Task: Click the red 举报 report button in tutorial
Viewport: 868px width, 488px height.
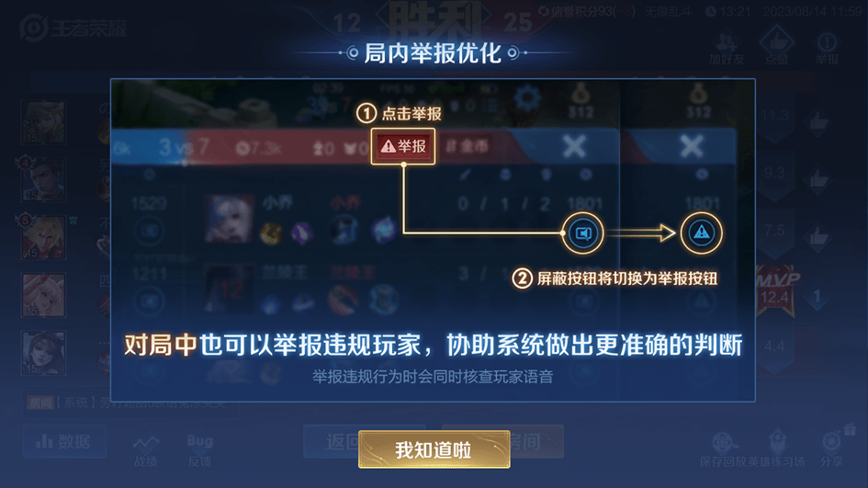Action: pos(403,146)
